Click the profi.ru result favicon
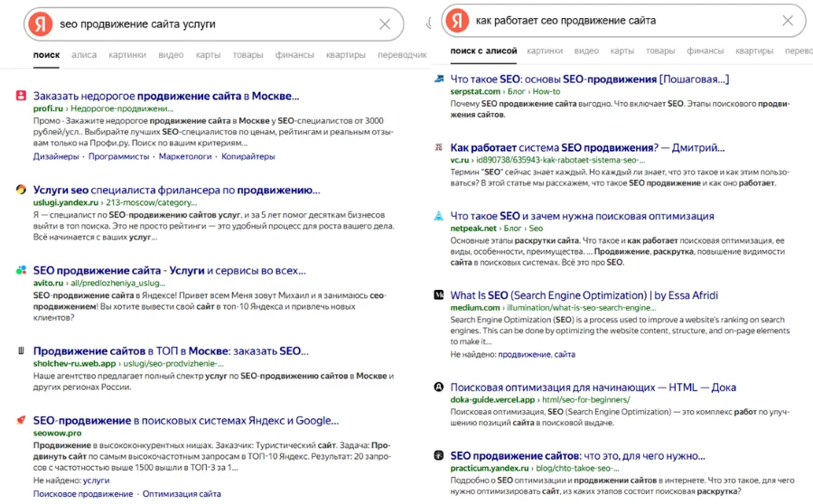The image size is (813, 504). pyautogui.click(x=21, y=96)
